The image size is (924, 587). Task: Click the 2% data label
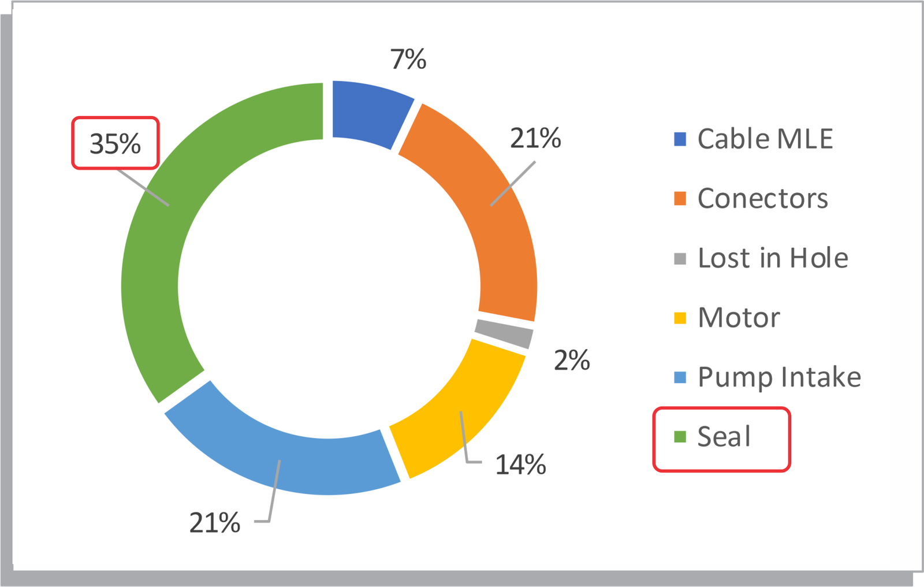572,361
